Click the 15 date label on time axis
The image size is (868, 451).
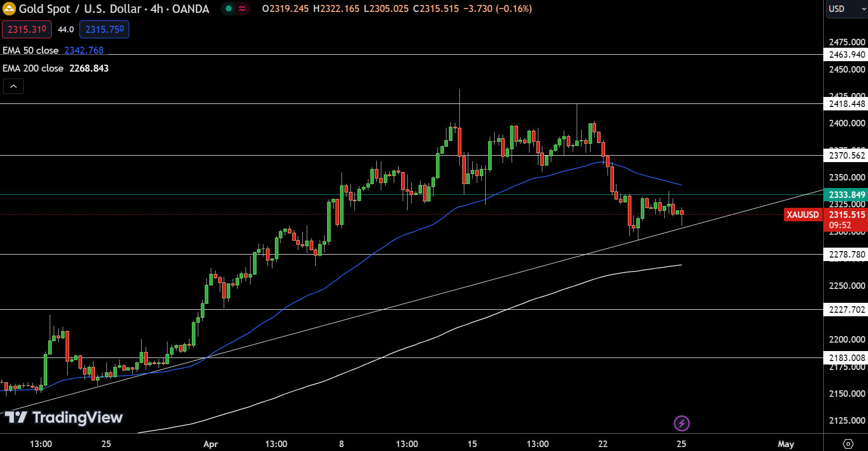point(472,444)
